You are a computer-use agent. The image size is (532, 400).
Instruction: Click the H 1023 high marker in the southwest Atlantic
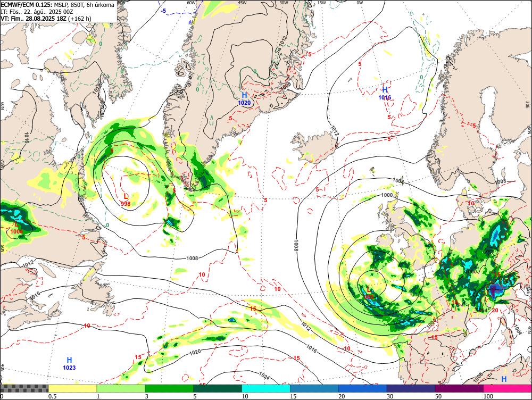coord(69,363)
